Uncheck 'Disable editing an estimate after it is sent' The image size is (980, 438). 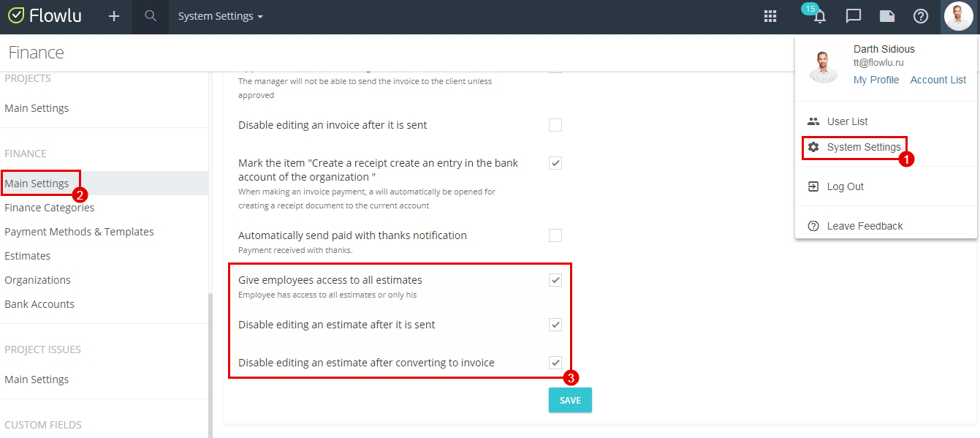pyautogui.click(x=555, y=325)
